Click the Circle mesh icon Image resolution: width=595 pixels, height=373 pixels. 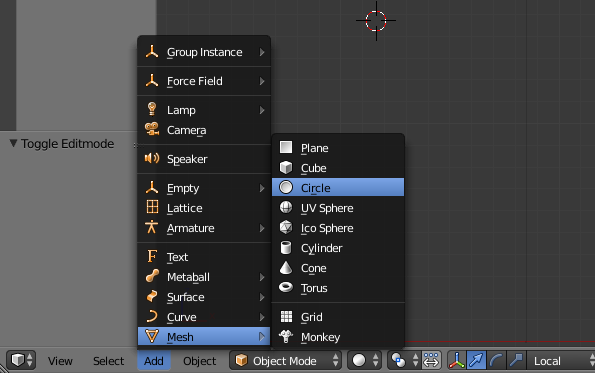tap(286, 187)
